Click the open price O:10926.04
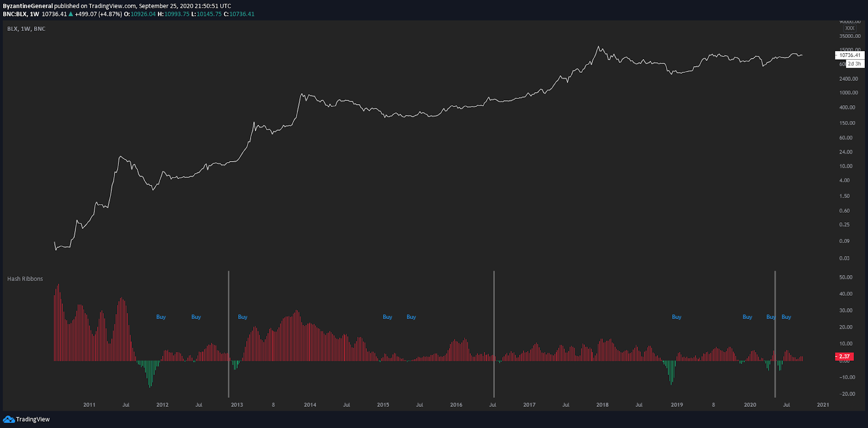Screen dimensions: 868x428 coord(140,14)
